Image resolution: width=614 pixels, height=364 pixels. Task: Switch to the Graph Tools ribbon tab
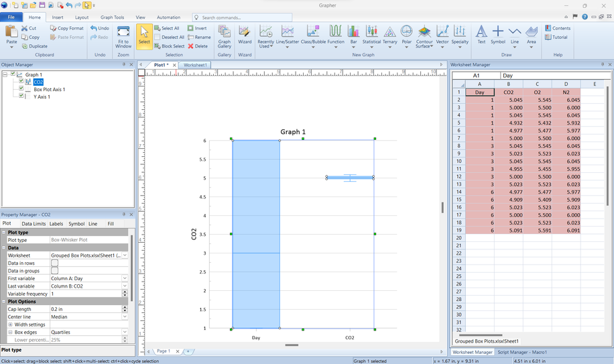(112, 17)
